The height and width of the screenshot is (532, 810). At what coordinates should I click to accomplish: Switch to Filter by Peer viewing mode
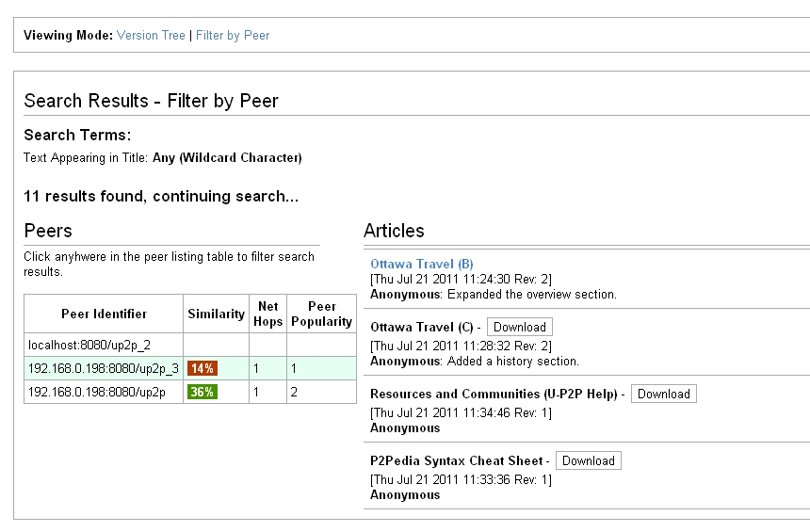pyautogui.click(x=233, y=36)
